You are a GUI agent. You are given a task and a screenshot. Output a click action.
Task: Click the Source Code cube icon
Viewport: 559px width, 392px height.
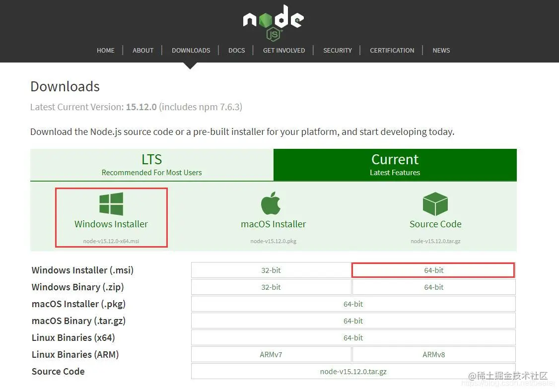click(435, 204)
